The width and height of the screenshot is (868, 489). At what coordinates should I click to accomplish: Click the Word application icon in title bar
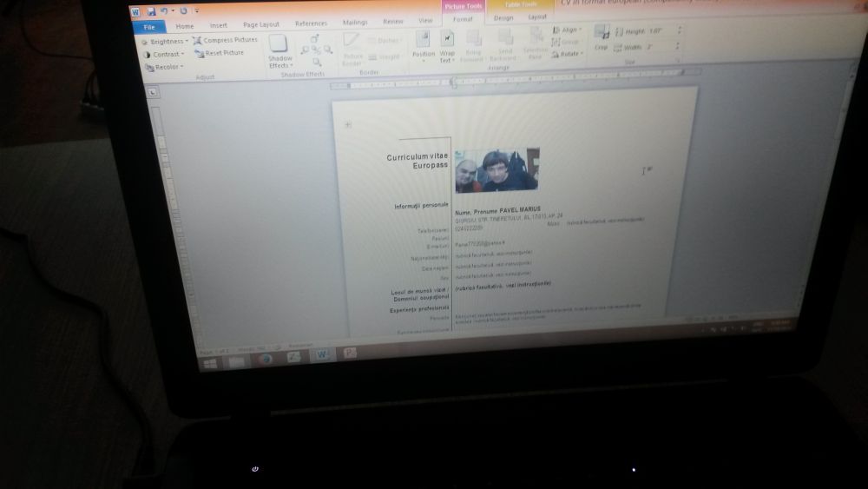point(135,11)
